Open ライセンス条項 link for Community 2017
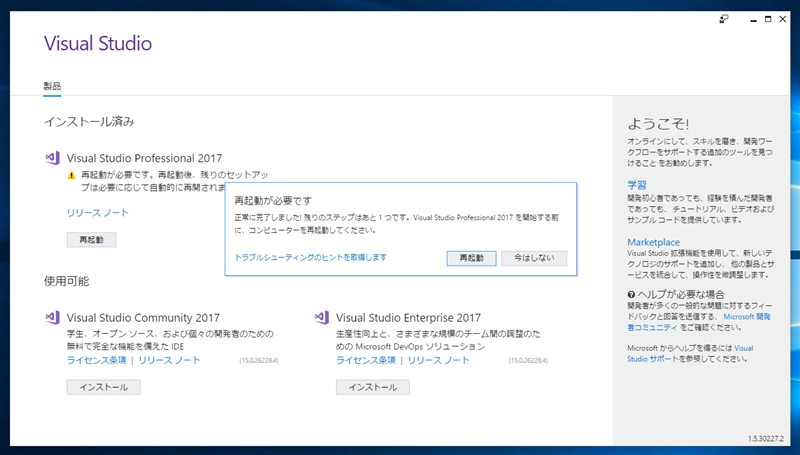Image resolution: width=800 pixels, height=455 pixels. 96,360
